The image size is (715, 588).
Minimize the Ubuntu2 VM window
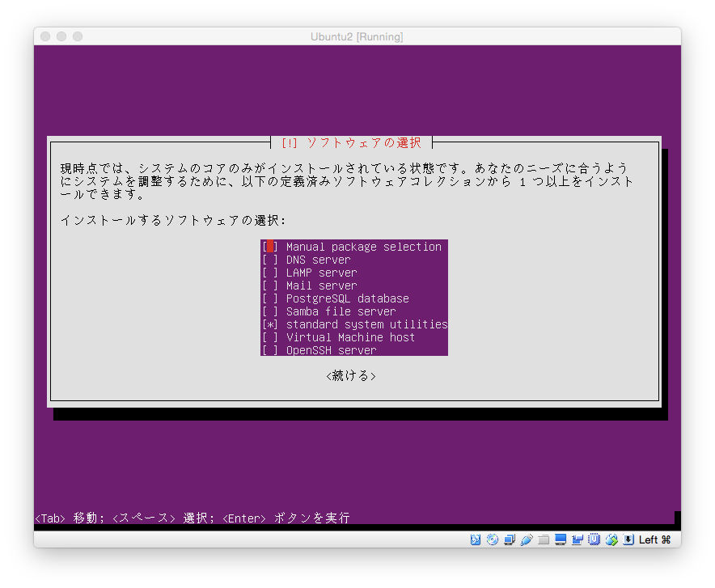point(61,36)
